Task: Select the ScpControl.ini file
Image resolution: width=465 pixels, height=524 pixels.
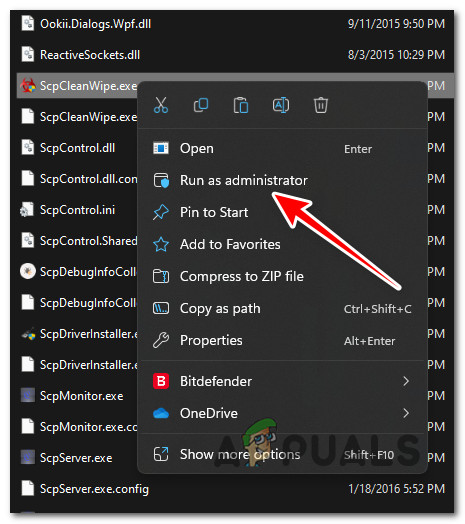Action: tap(77, 210)
